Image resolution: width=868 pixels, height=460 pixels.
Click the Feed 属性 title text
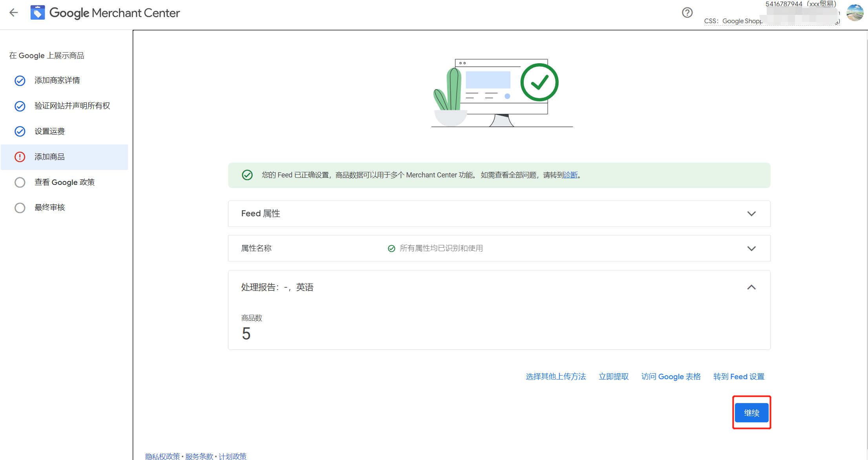(x=261, y=214)
